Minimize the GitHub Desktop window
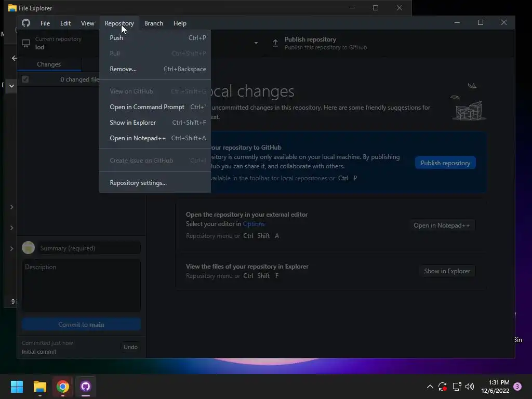Viewport: 532px width, 399px height. [x=457, y=22]
